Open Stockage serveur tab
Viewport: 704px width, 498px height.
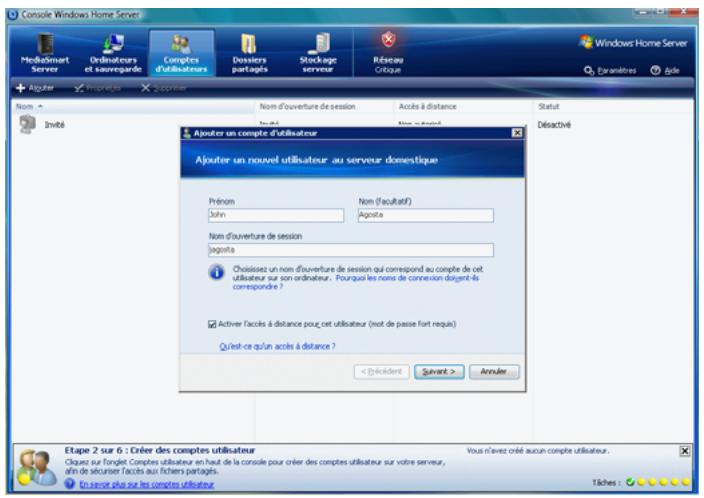318,53
